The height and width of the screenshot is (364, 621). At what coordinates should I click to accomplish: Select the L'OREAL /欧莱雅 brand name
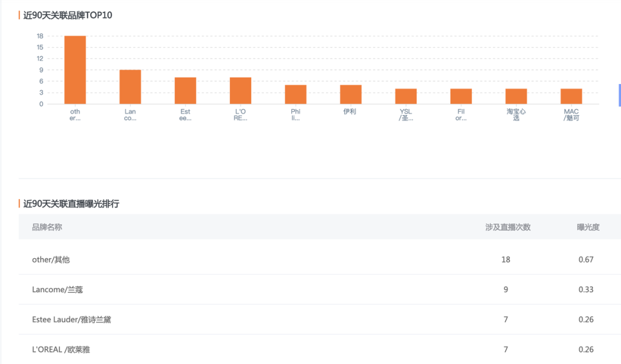pos(61,350)
